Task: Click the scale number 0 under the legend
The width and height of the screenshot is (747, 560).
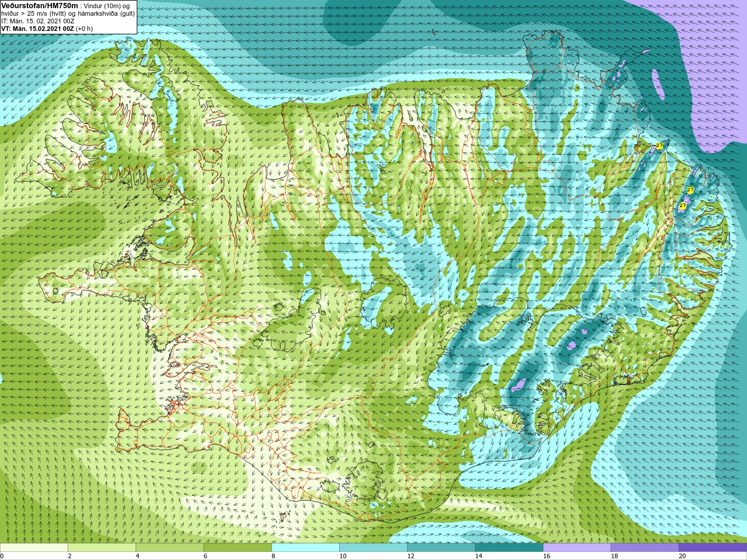Action: [2, 556]
